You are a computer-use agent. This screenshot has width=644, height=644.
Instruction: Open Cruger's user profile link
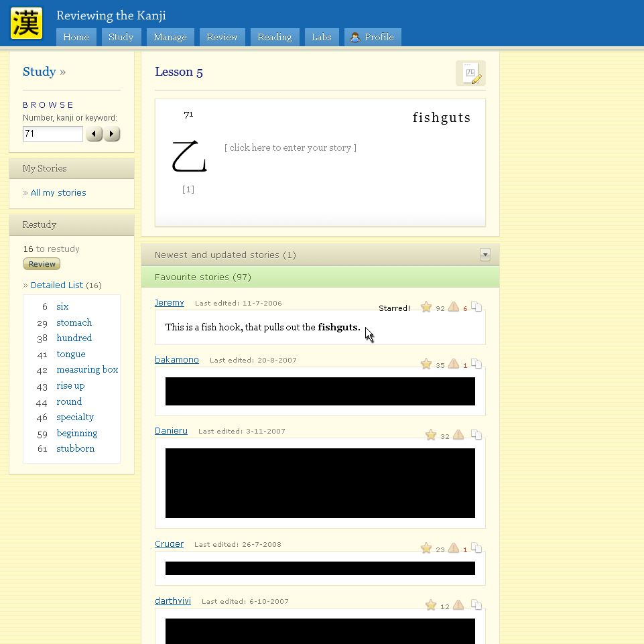(x=169, y=543)
